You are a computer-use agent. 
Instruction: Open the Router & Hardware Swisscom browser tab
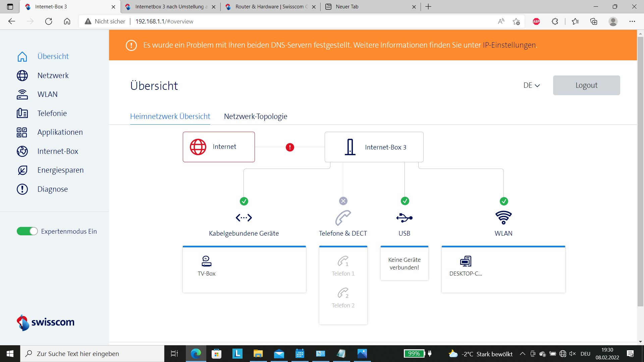click(268, 7)
